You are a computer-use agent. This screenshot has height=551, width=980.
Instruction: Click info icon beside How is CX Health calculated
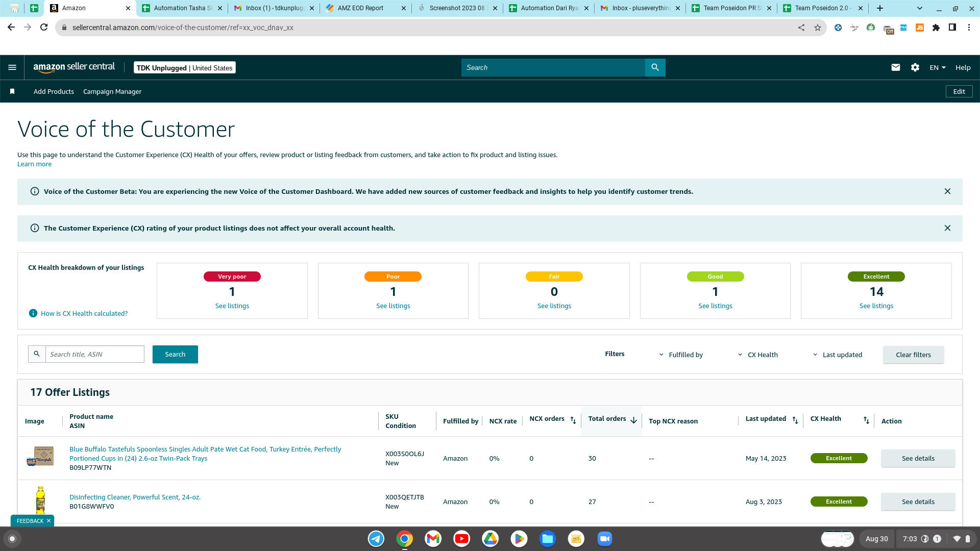click(x=33, y=313)
